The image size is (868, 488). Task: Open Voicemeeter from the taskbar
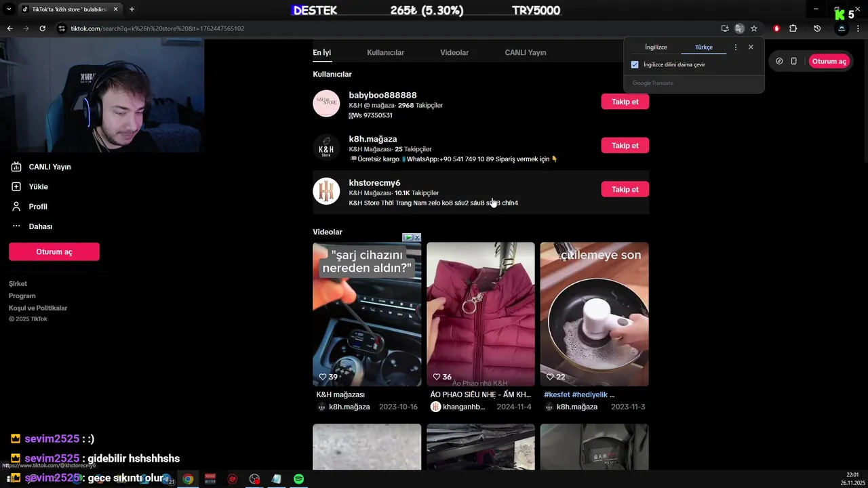tap(210, 479)
